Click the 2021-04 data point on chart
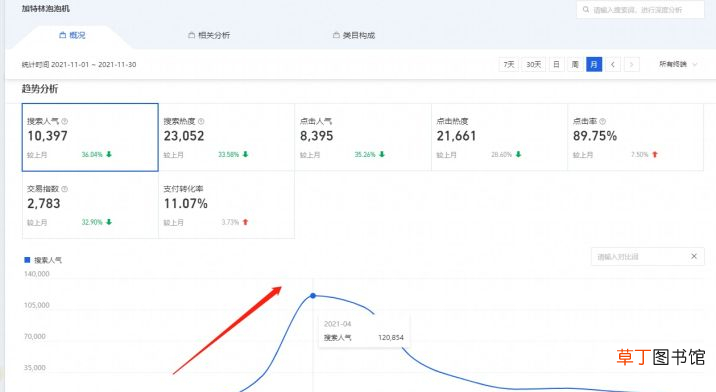The height and width of the screenshot is (392, 716). 313,296
